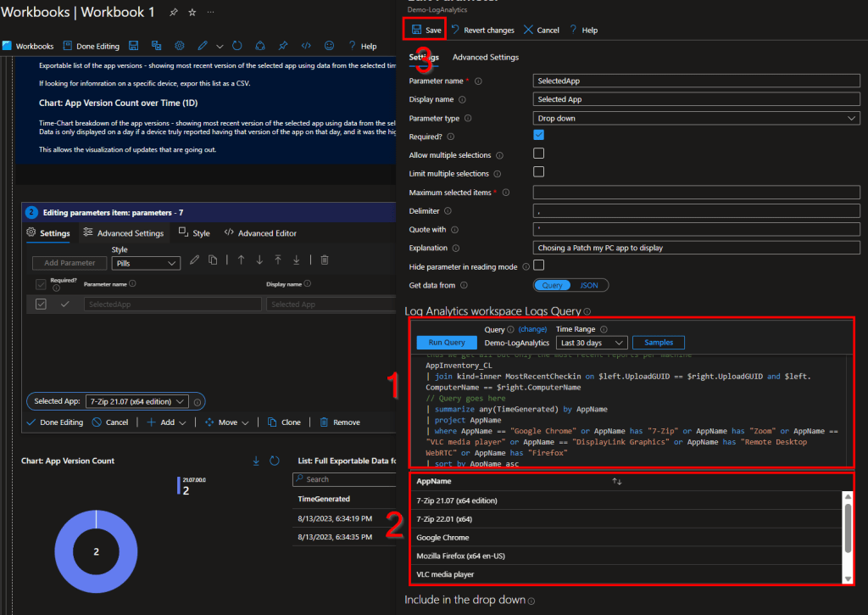This screenshot has height=615, width=868.
Task: Uncheck the Required? checkbox
Action: pyautogui.click(x=538, y=136)
